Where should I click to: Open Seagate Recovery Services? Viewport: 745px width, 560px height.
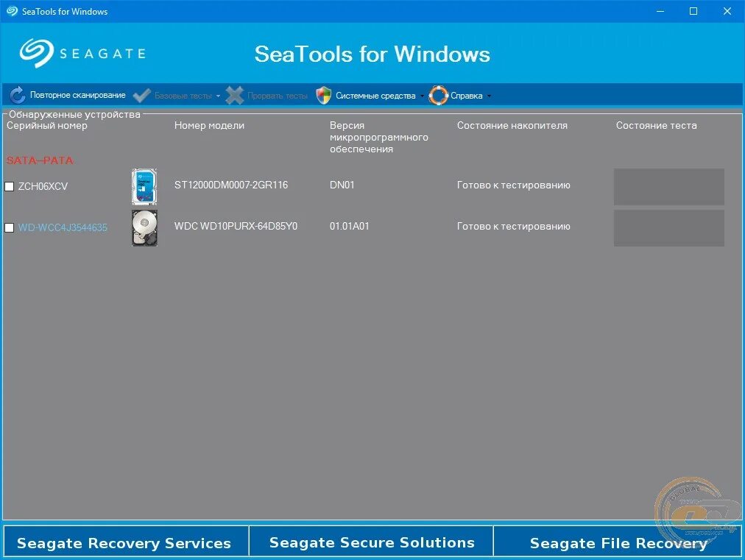(x=125, y=542)
